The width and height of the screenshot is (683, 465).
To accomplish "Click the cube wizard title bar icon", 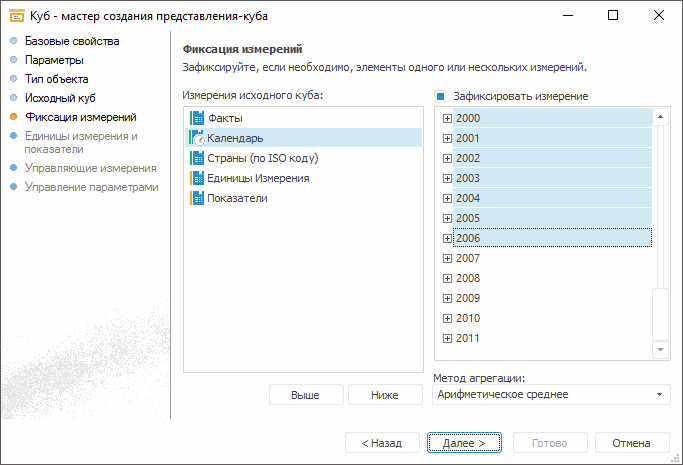I will (x=16, y=16).
